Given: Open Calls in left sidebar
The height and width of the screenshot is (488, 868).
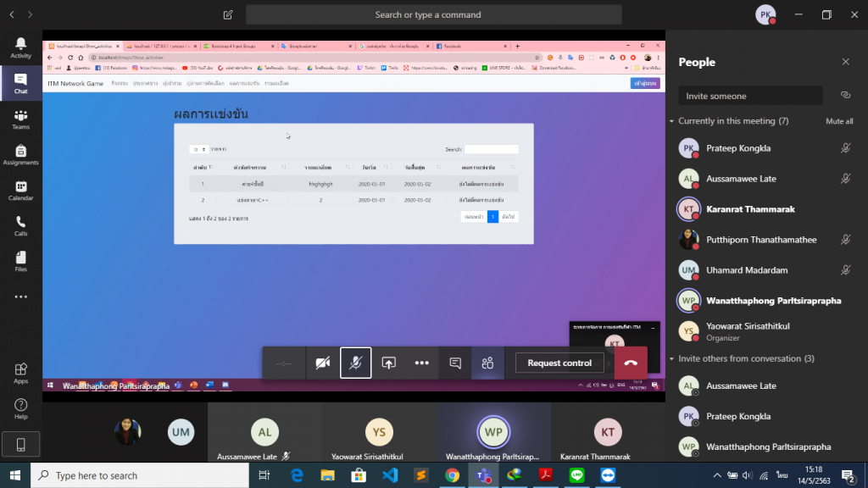Looking at the screenshot, I should pos(20,226).
